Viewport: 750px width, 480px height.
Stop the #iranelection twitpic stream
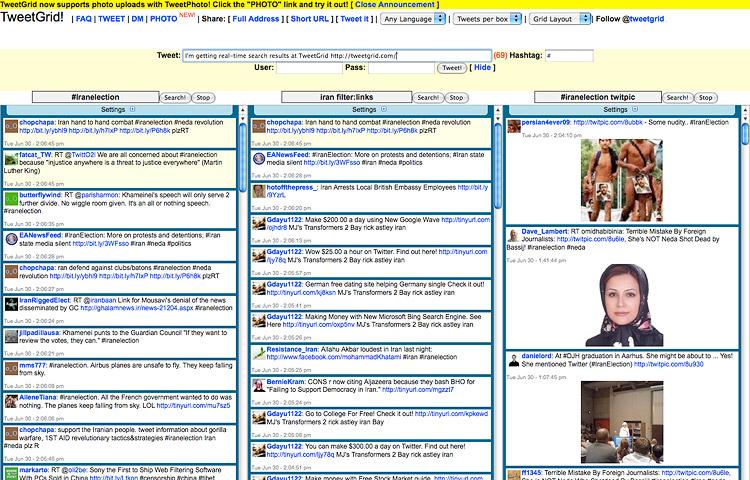point(706,98)
